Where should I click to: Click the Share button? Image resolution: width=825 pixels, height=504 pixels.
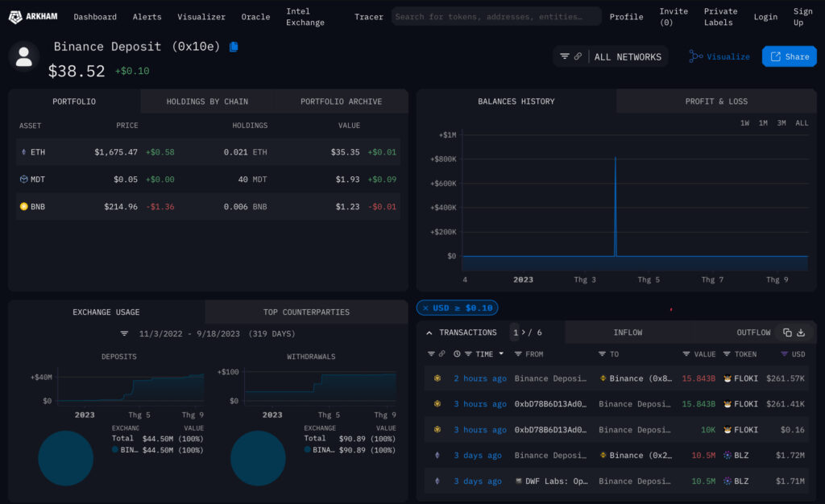790,56
